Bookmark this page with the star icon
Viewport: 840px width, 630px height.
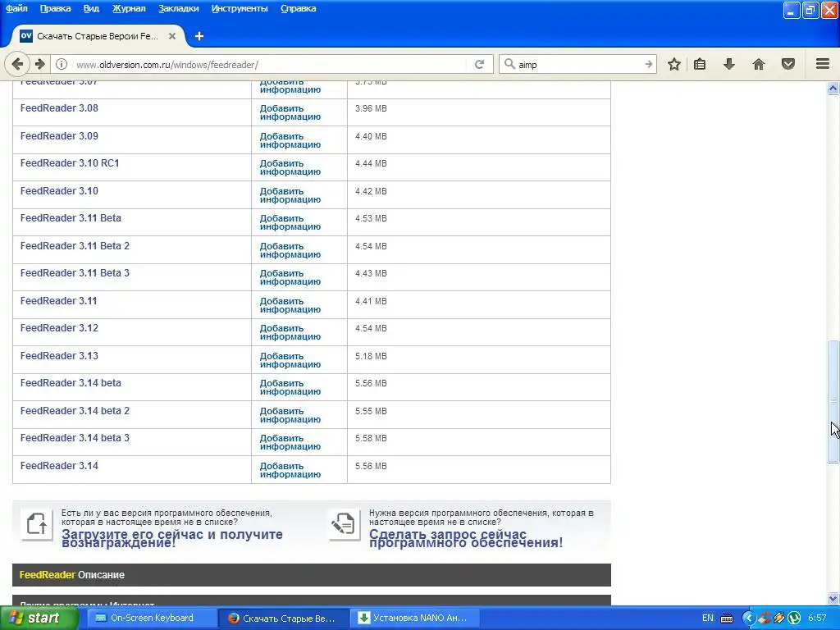674,64
